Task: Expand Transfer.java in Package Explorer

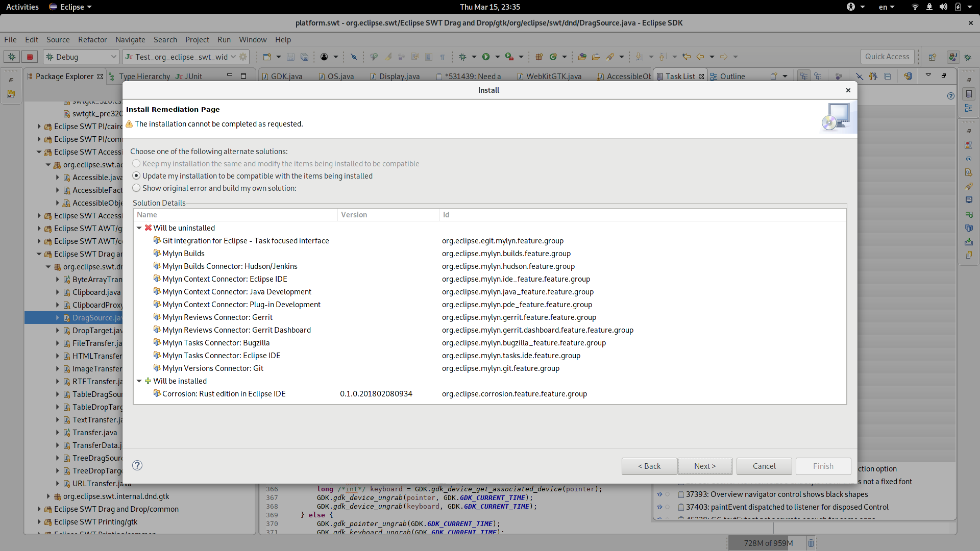Action: [57, 433]
